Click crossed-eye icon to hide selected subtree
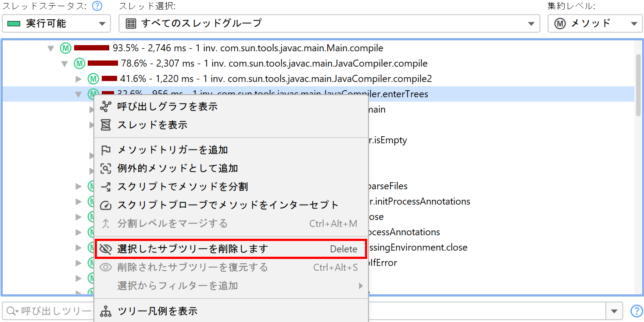Viewport: 644px width, 322px height. point(106,249)
